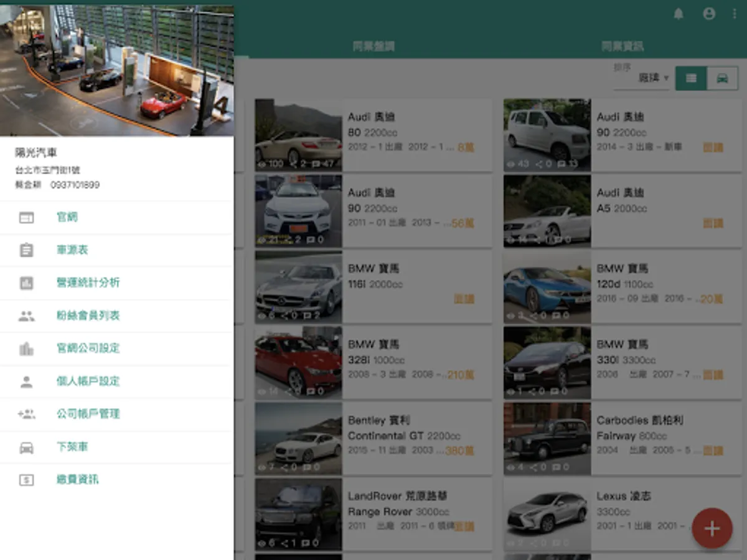Image resolution: width=747 pixels, height=560 pixels.
Task: Click the 'Continental GT 2200cc' model text
Action: tap(405, 436)
